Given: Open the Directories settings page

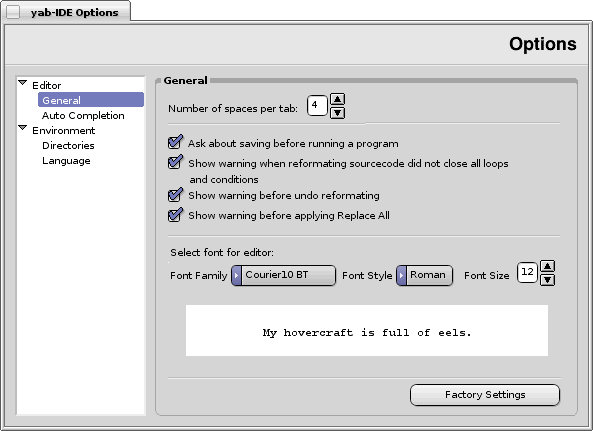Looking at the screenshot, I should 68,146.
